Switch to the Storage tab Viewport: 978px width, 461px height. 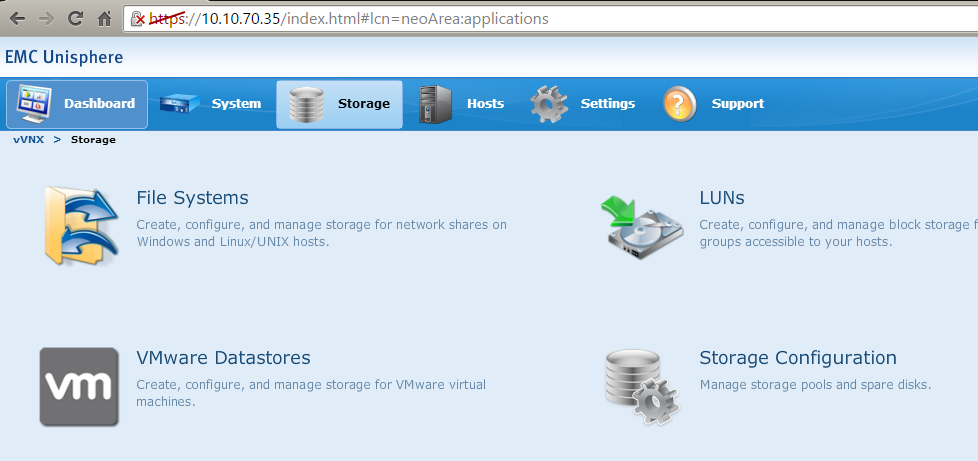339,104
